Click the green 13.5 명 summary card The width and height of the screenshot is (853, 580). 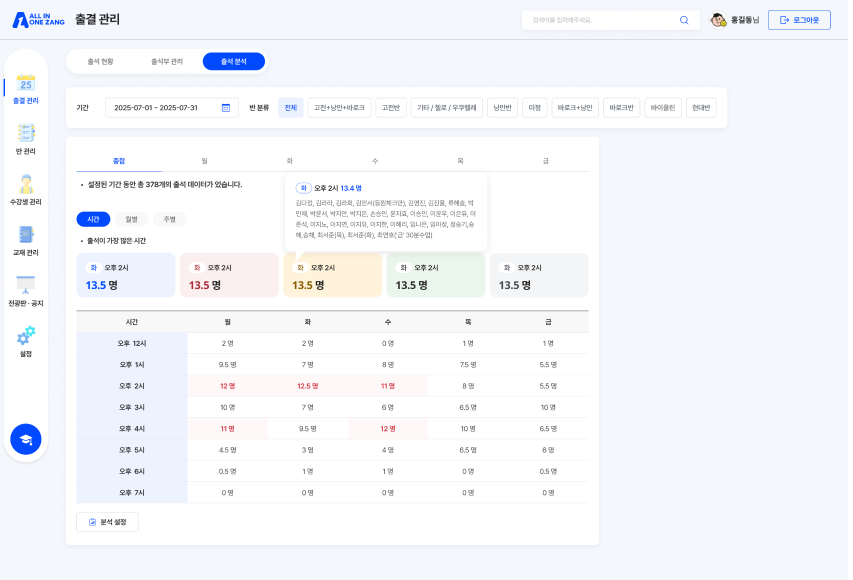click(x=436, y=275)
